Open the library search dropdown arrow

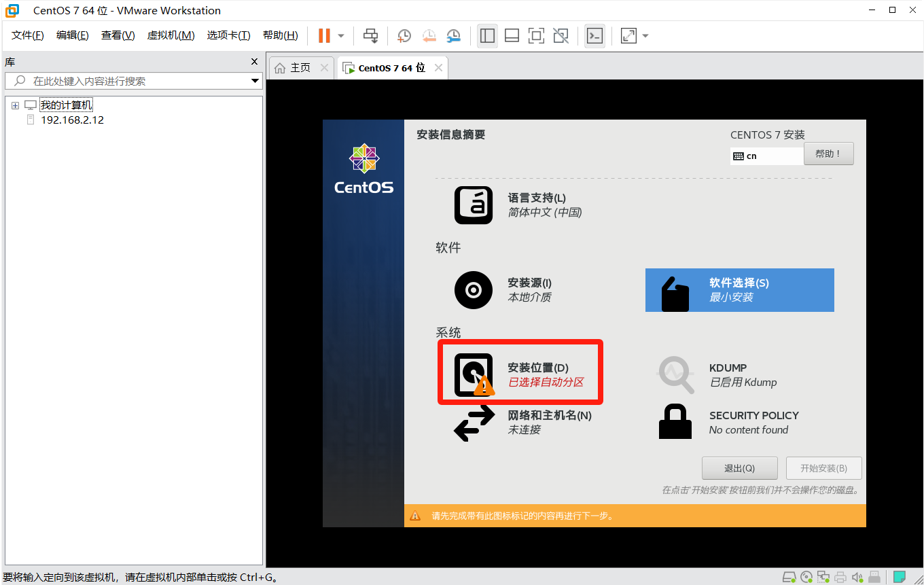coord(255,81)
